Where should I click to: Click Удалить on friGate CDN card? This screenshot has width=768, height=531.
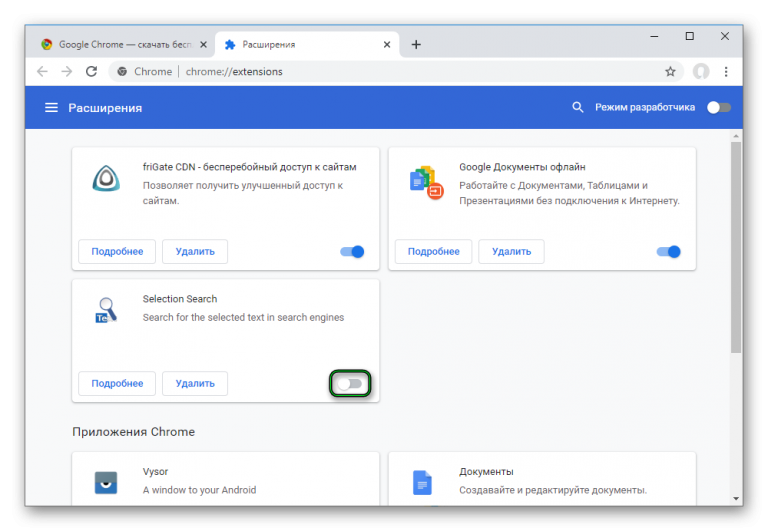pos(195,251)
